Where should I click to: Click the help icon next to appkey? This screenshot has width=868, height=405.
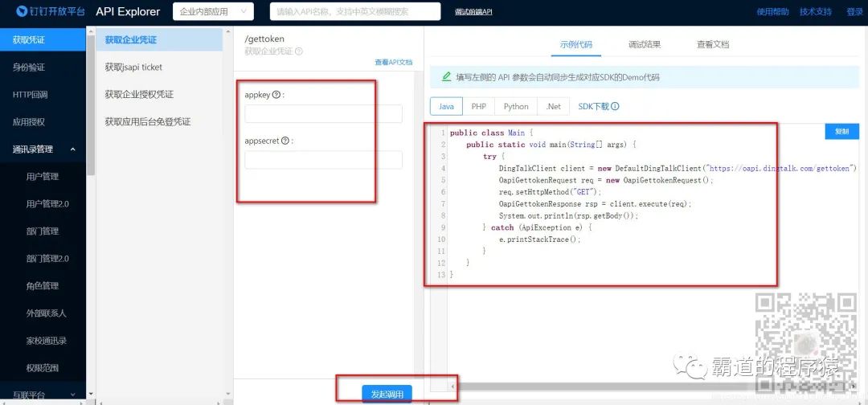point(276,95)
